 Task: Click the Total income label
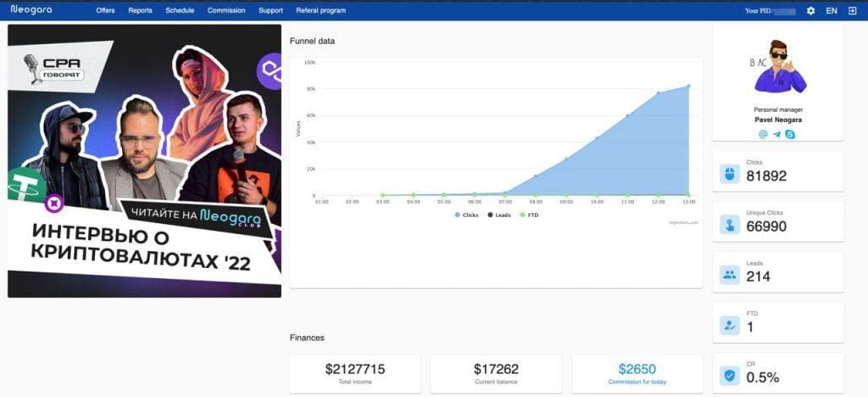(x=355, y=382)
